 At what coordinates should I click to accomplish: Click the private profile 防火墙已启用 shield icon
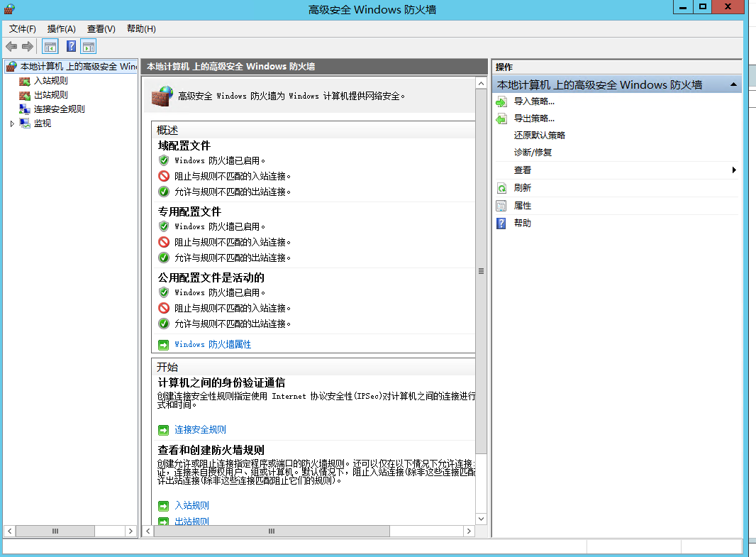point(164,226)
